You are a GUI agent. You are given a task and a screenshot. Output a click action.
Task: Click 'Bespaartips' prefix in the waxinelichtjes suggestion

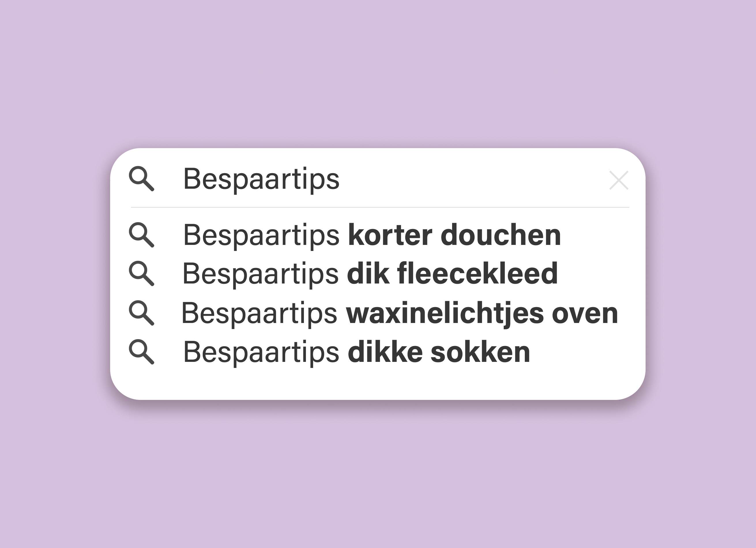(x=259, y=314)
